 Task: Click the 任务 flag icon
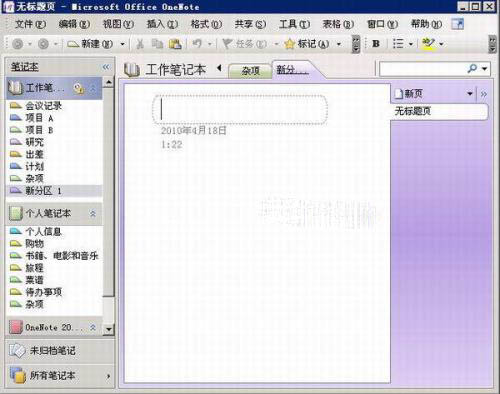227,44
